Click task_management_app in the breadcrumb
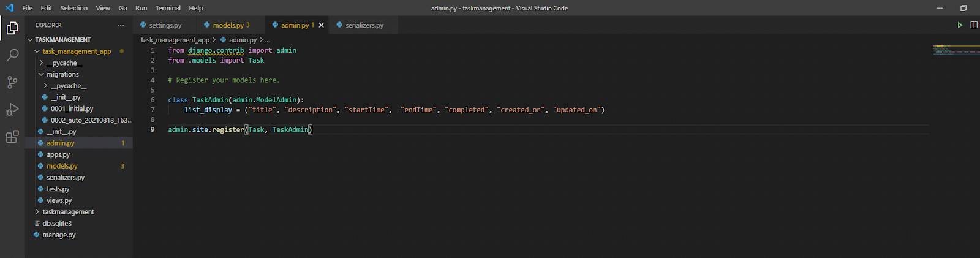 click(x=175, y=40)
